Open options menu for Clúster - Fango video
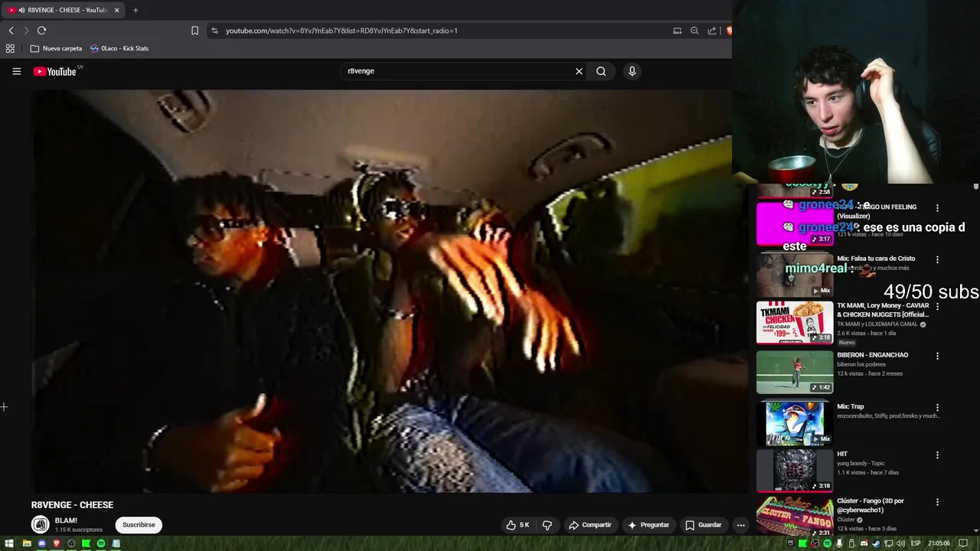This screenshot has height=551, width=980. point(937,503)
